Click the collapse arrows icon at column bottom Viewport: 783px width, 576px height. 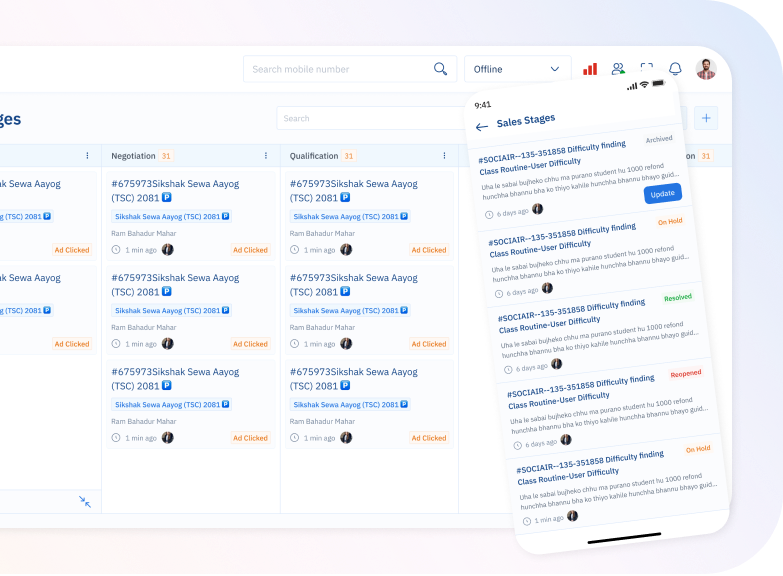click(x=85, y=501)
